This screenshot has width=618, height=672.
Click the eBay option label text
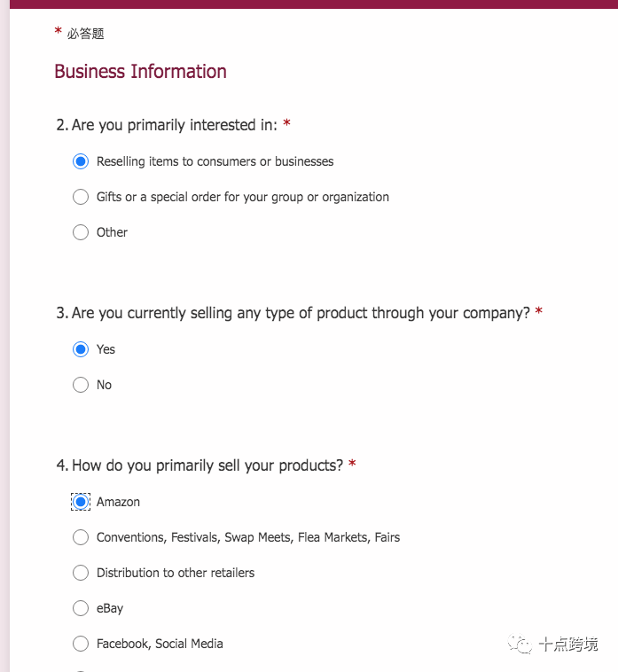[110, 608]
